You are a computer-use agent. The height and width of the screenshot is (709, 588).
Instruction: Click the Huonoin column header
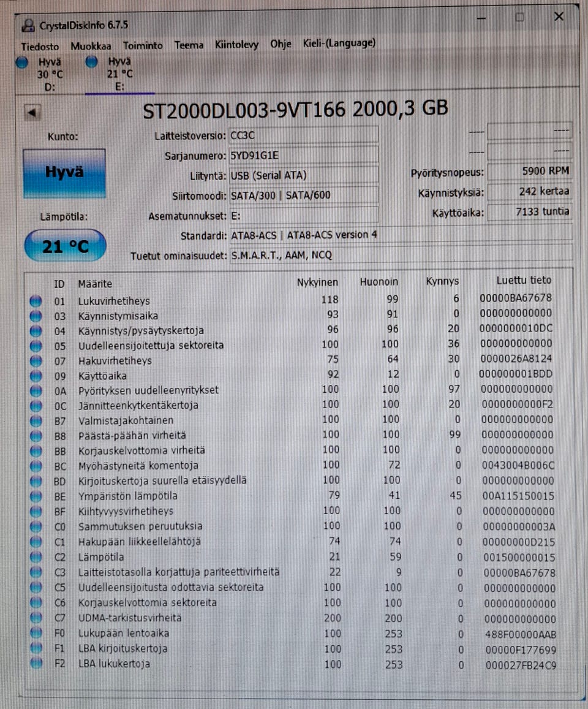[379, 282]
